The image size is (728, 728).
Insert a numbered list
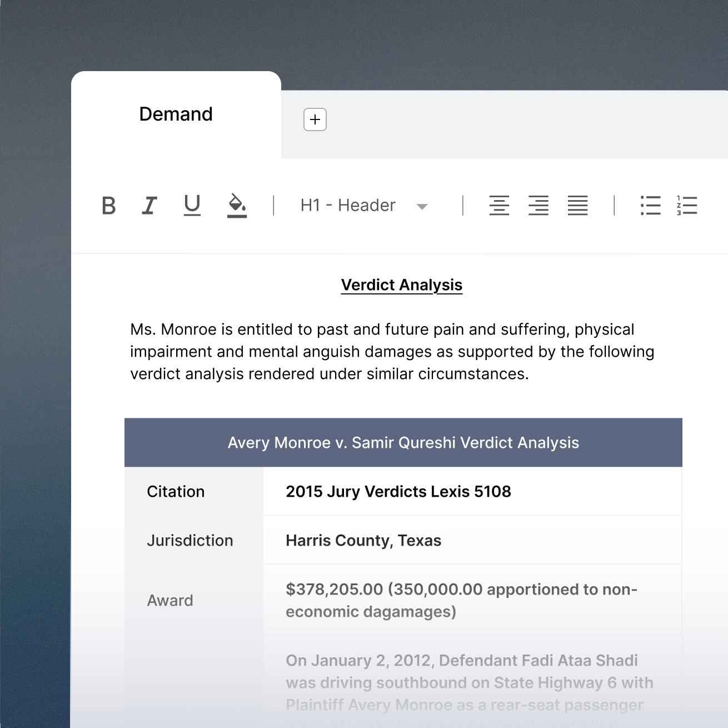coord(687,206)
